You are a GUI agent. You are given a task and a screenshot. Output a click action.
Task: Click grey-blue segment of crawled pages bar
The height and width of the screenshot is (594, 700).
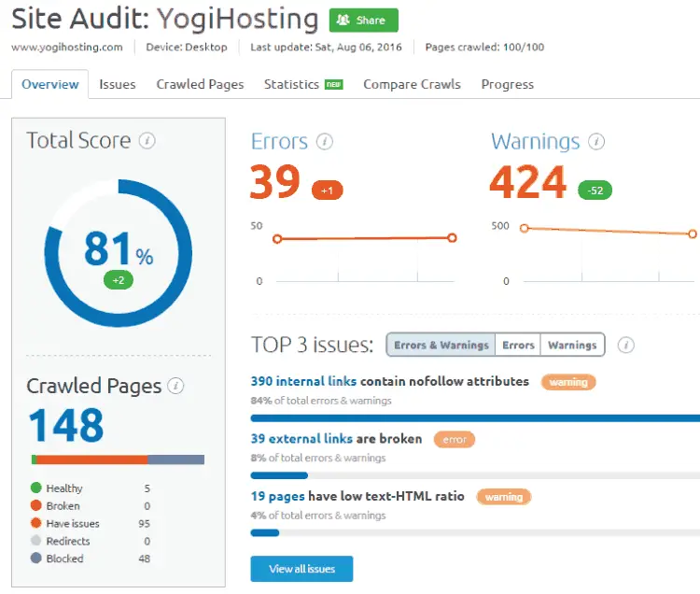point(175,460)
